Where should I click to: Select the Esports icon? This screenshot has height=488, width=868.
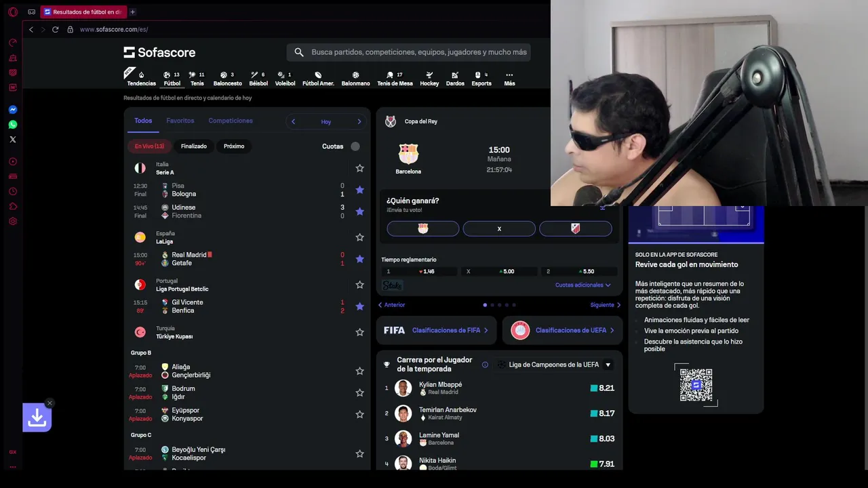(481, 79)
